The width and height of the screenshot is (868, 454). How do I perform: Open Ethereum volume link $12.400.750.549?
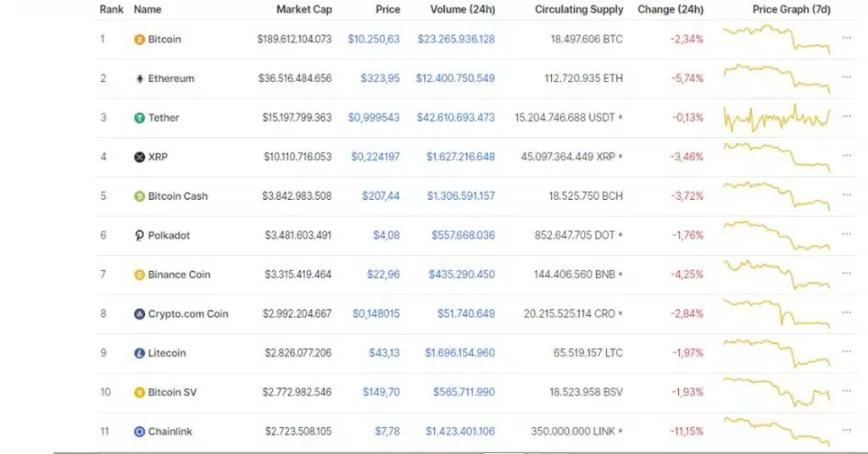click(455, 79)
